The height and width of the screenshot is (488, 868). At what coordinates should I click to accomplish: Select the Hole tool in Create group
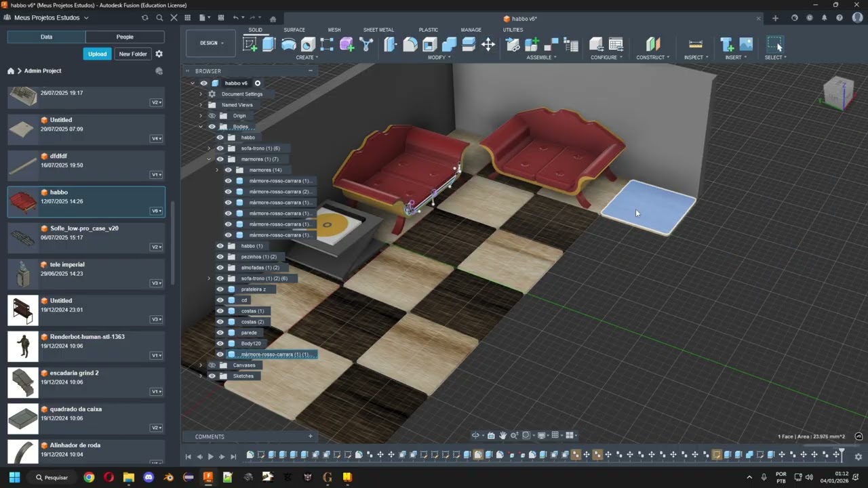[x=308, y=45]
